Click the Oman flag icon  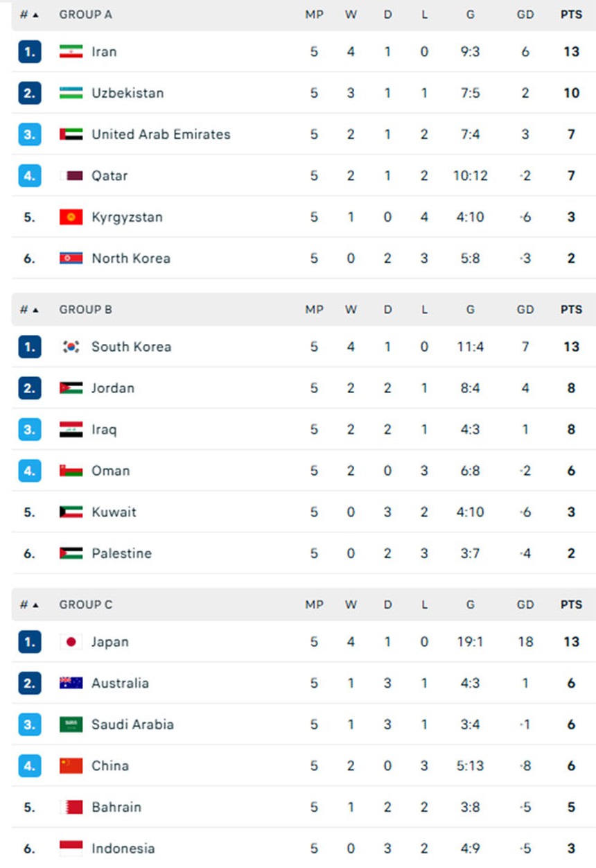coord(71,471)
